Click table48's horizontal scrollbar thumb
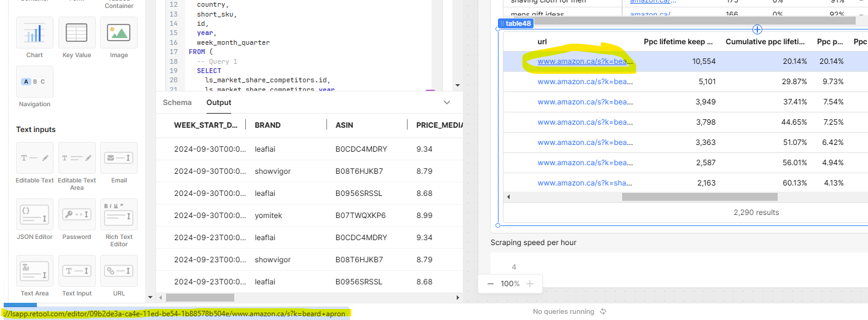The width and height of the screenshot is (868, 320). pyautogui.click(x=699, y=197)
